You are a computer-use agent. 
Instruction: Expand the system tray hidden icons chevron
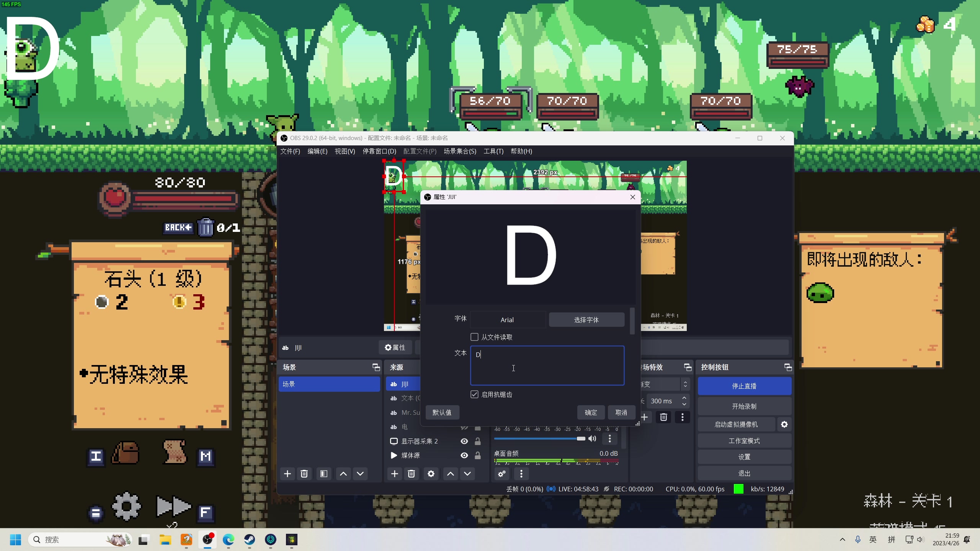click(x=843, y=540)
